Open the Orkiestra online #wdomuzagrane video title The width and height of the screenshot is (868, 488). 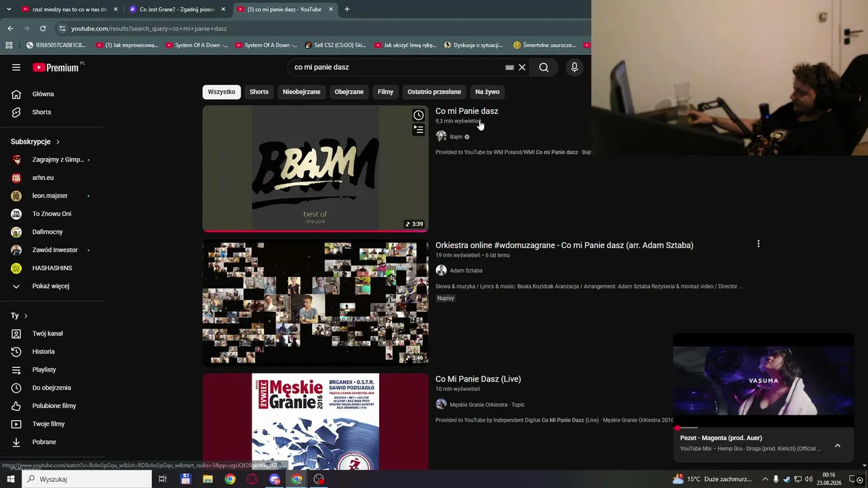tap(564, 245)
